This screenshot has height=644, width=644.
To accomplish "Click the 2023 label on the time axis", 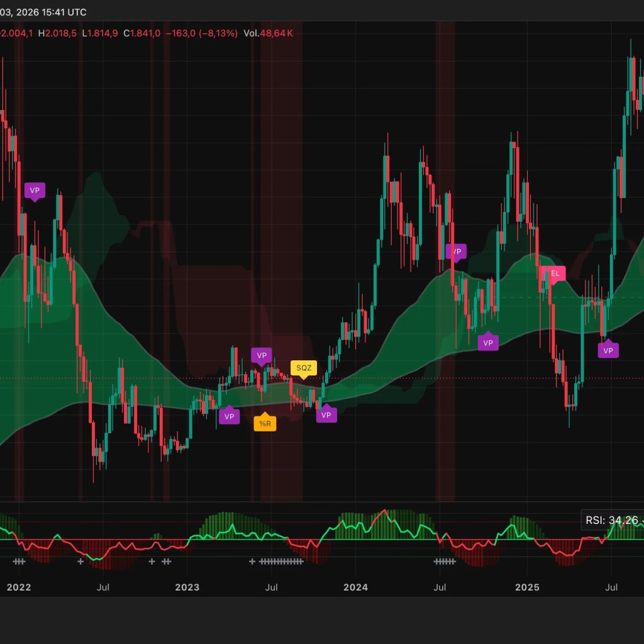I will click(x=187, y=587).
